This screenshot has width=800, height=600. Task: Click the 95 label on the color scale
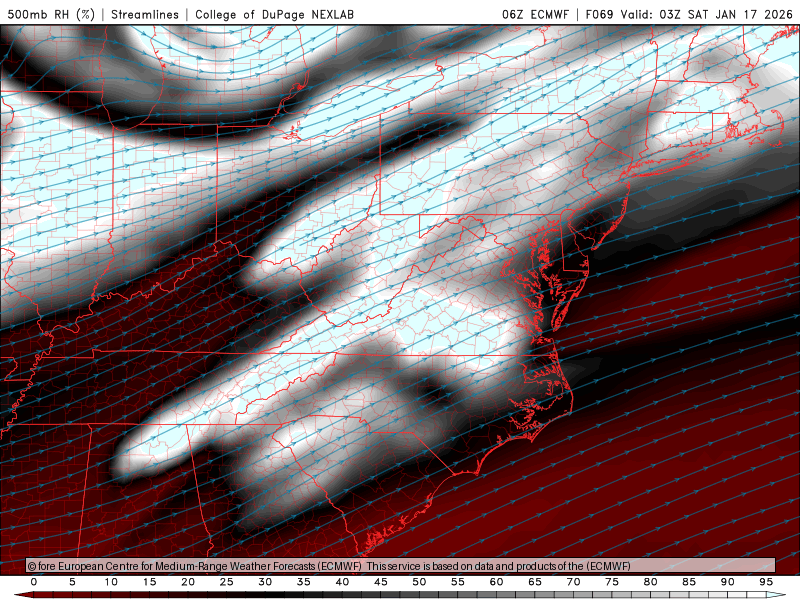(766, 582)
